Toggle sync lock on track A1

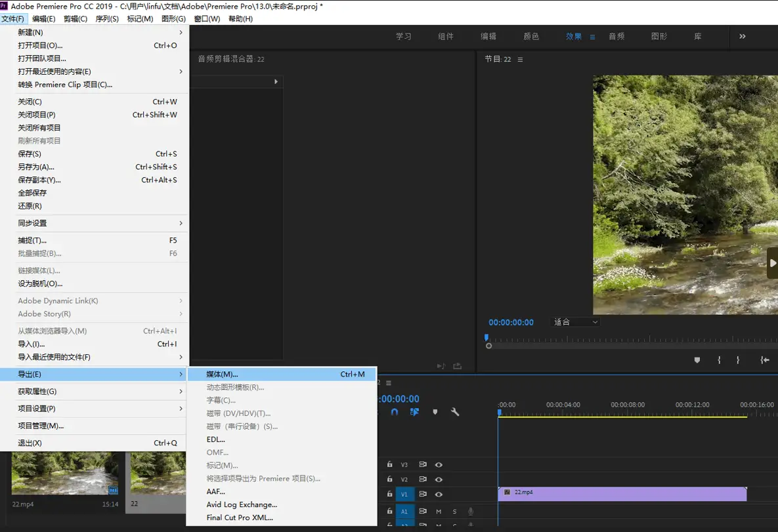[x=423, y=511]
